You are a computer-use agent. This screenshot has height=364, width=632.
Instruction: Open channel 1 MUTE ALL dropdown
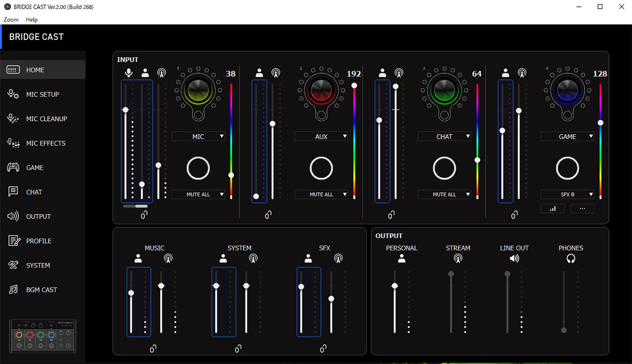[x=198, y=194]
